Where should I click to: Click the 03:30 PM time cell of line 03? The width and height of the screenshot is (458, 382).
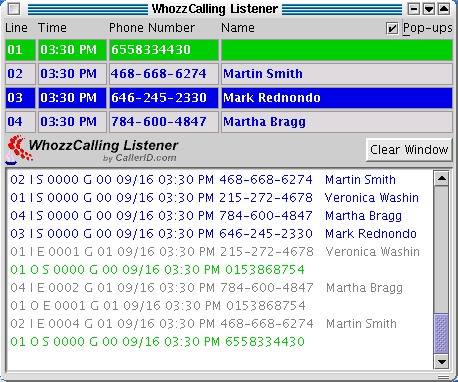point(72,98)
